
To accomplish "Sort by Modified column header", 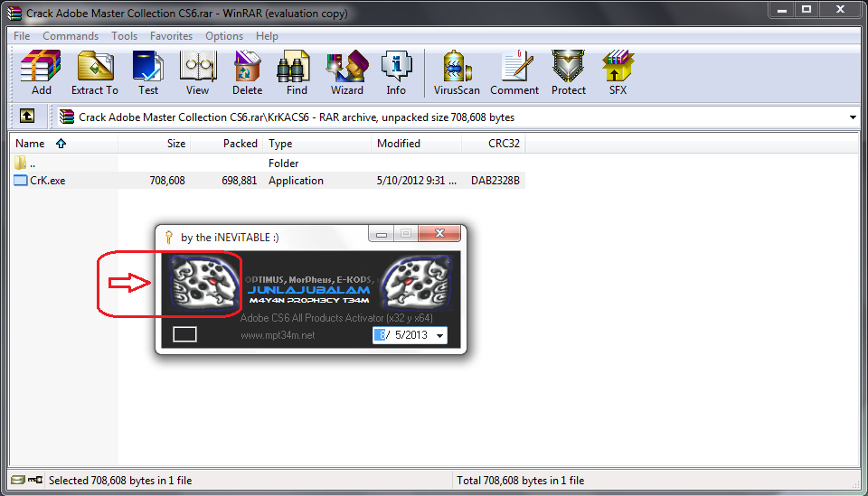I will click(416, 144).
